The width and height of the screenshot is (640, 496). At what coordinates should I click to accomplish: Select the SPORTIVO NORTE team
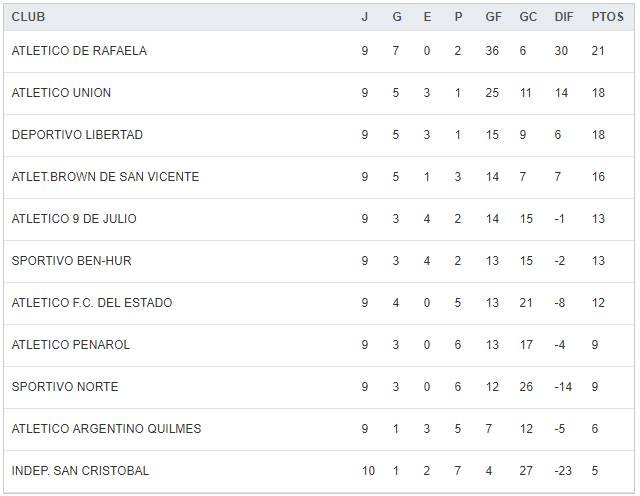tap(65, 387)
